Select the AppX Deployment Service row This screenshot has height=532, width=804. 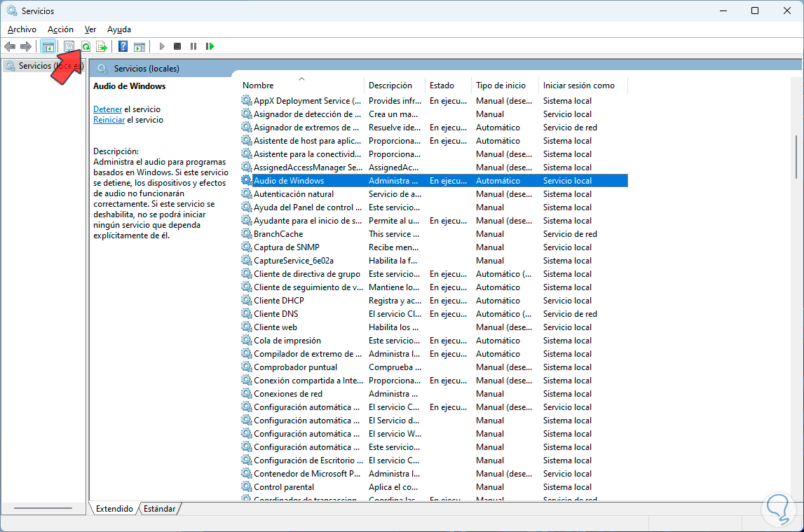(x=434, y=101)
